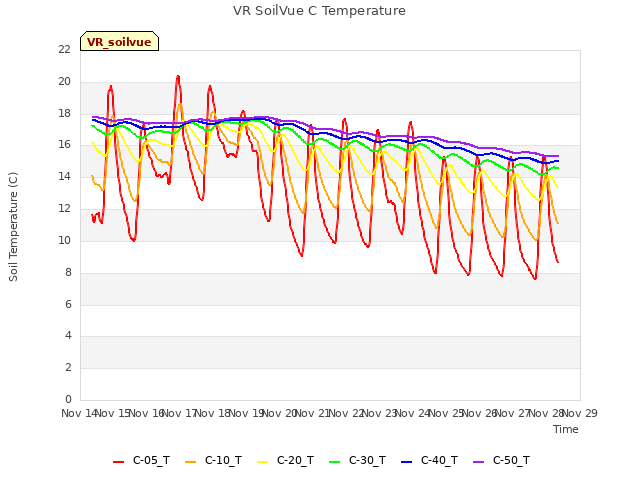The width and height of the screenshot is (640, 480).
Task: Click the Nov 24 x-axis tick label
Action: point(413,413)
